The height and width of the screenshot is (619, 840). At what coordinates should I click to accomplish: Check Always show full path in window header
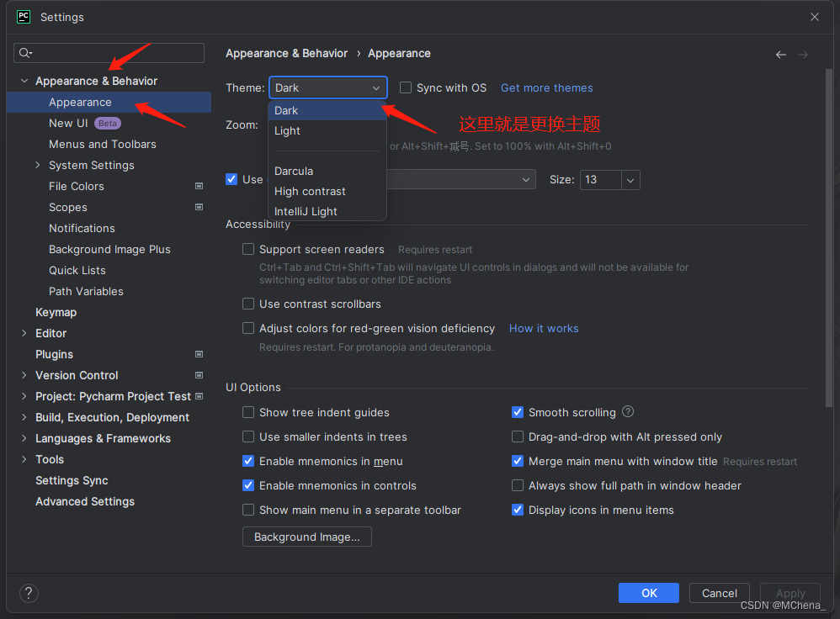click(x=518, y=485)
